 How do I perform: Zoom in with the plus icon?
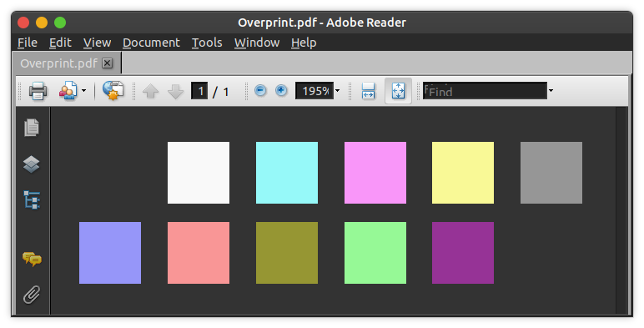click(x=281, y=90)
